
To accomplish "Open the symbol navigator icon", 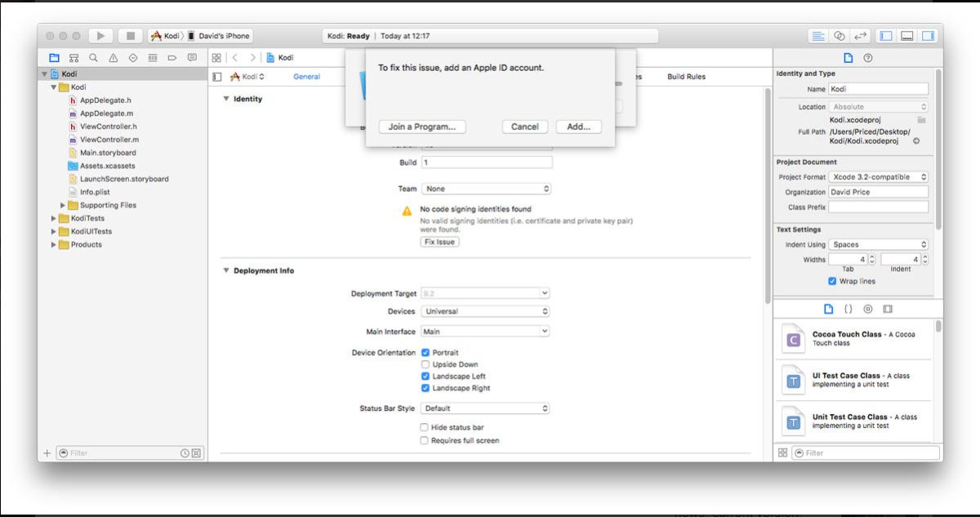I will coord(75,58).
